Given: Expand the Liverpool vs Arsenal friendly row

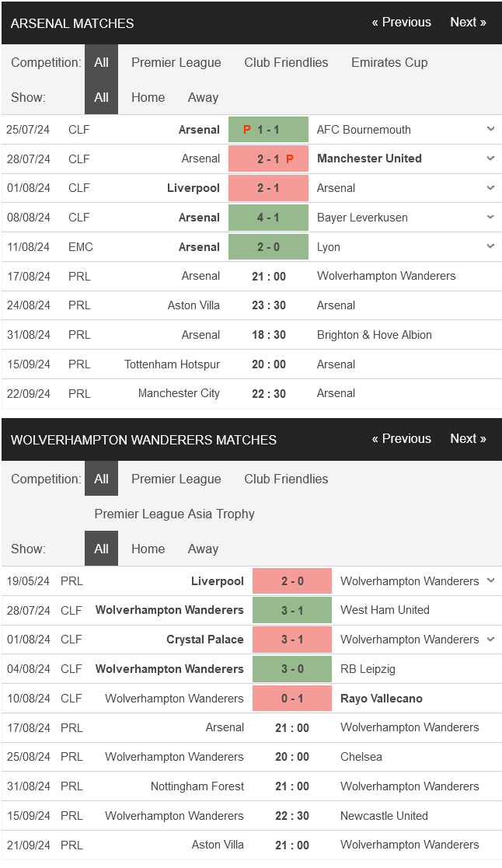Looking at the screenshot, I should point(490,187).
